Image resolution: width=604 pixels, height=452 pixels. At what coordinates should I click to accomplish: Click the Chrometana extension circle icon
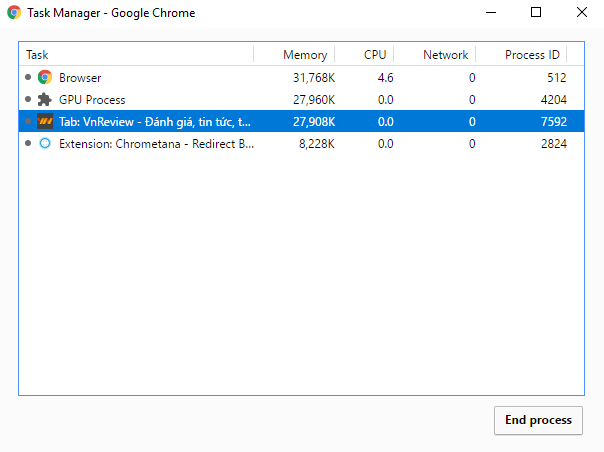tap(44, 143)
